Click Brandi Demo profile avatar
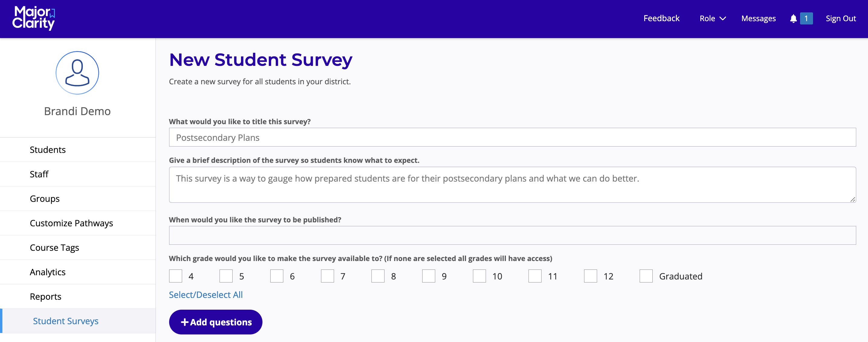The width and height of the screenshot is (868, 342). 77,73
